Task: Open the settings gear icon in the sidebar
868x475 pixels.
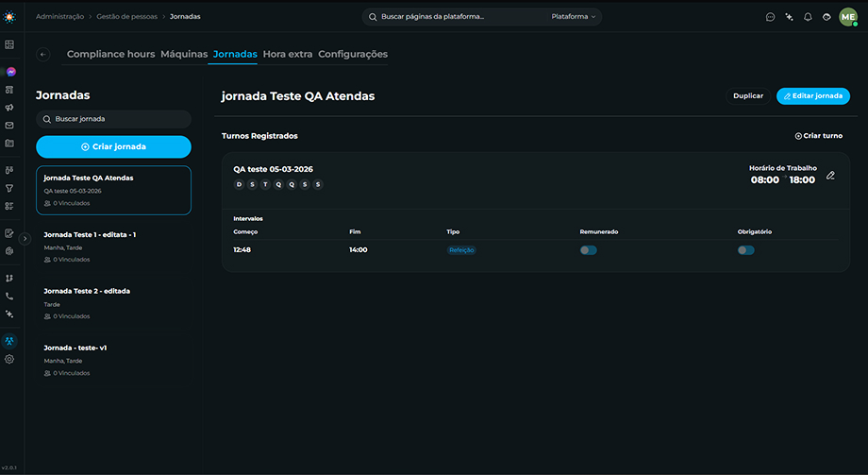Action: pyautogui.click(x=9, y=359)
